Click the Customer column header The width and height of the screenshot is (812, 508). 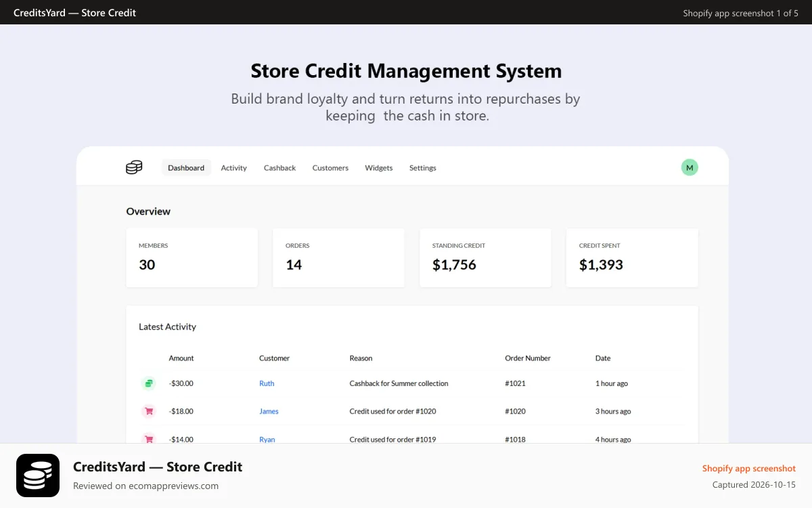[x=274, y=358]
